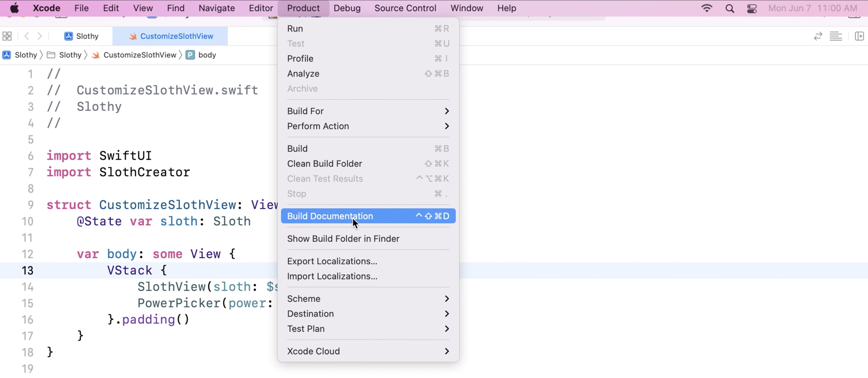
Task: Click the Spotlight search icon in menu bar
Action: [729, 8]
